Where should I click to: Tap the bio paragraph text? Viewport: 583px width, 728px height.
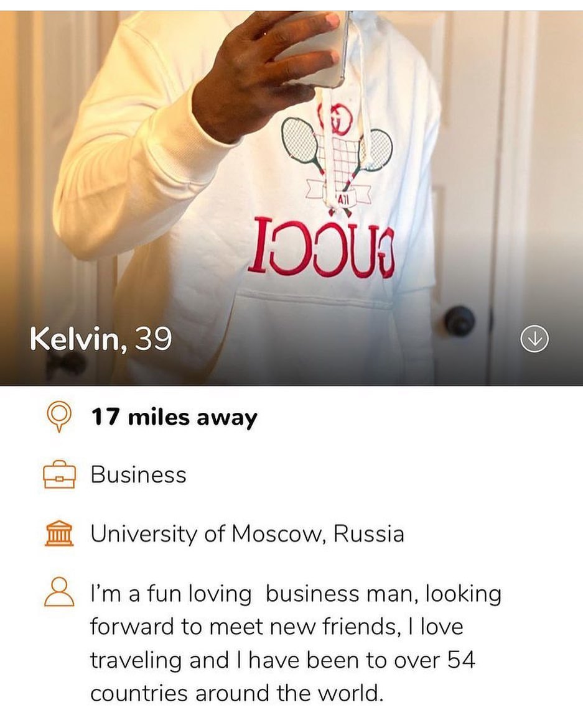pos(296,643)
